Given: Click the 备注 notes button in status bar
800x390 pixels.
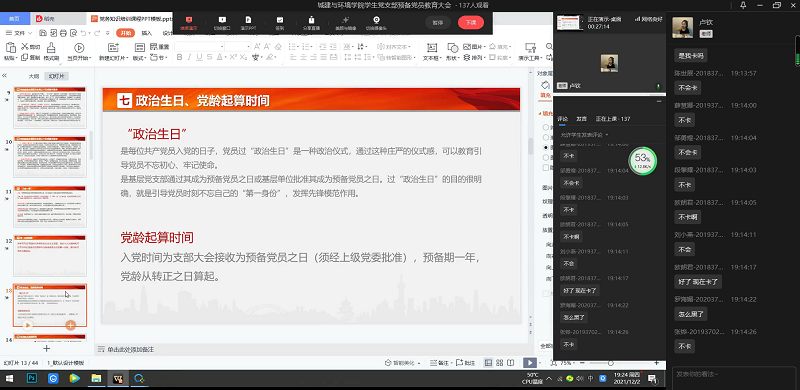Looking at the screenshot, I should [440, 363].
